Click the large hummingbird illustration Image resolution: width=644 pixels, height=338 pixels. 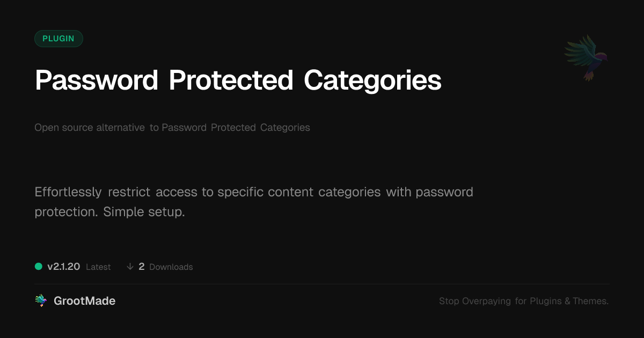coord(586,57)
